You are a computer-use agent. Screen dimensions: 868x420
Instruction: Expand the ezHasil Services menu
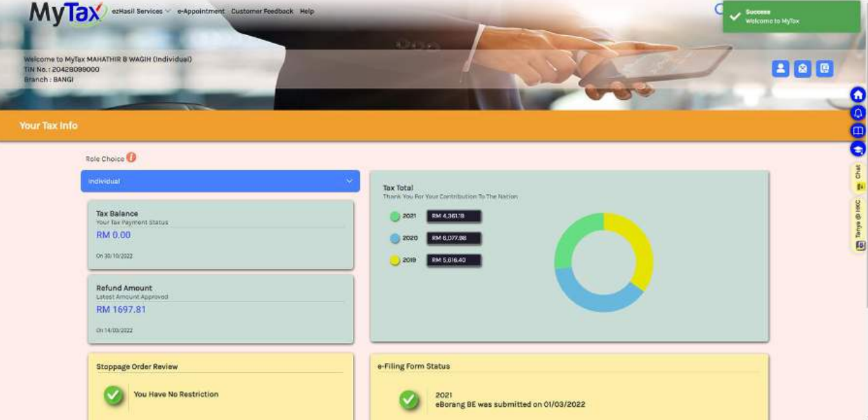(x=141, y=12)
